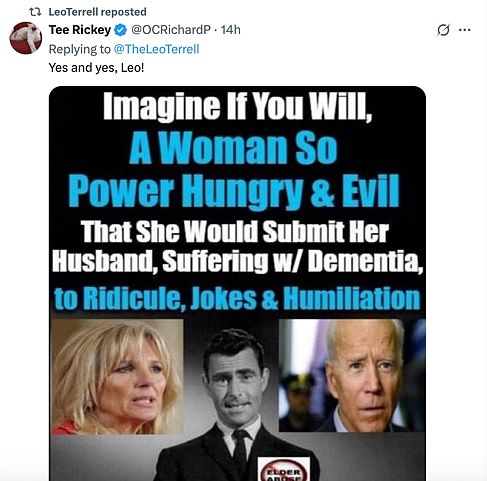
Task: Click the white-haired man photo on the right
Action: pyautogui.click(x=352, y=375)
